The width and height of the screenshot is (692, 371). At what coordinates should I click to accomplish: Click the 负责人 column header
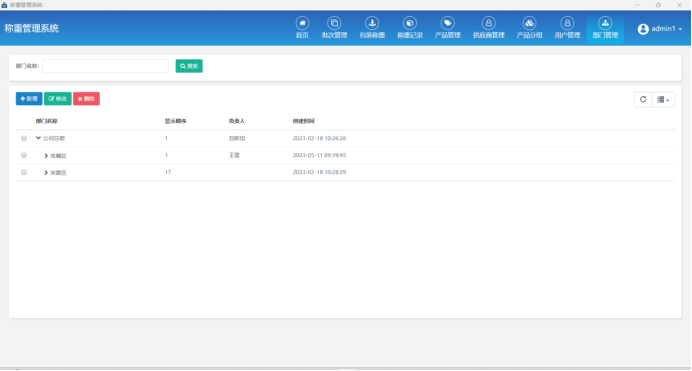click(x=237, y=121)
